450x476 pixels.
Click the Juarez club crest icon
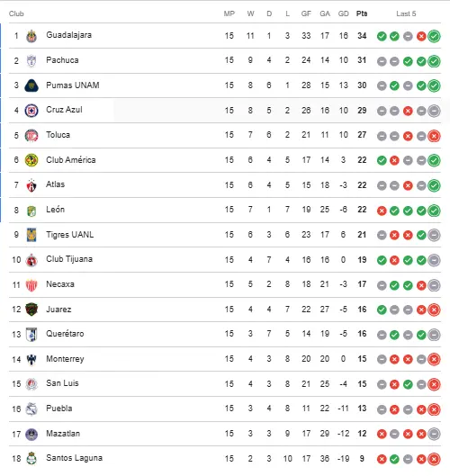pyautogui.click(x=31, y=310)
